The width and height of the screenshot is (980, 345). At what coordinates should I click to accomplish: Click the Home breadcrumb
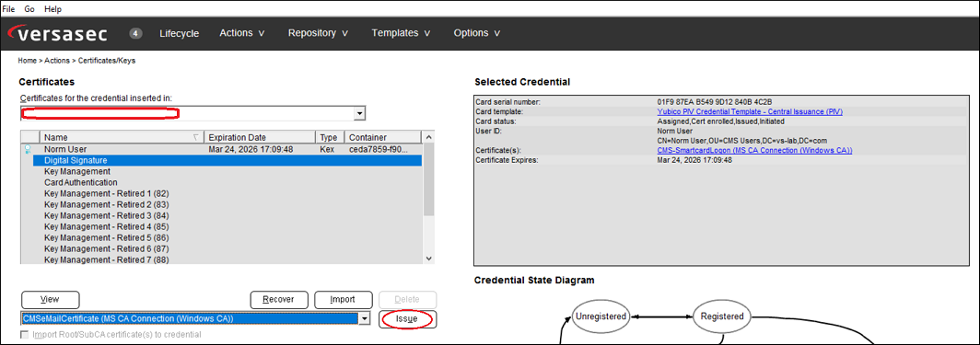(28, 61)
